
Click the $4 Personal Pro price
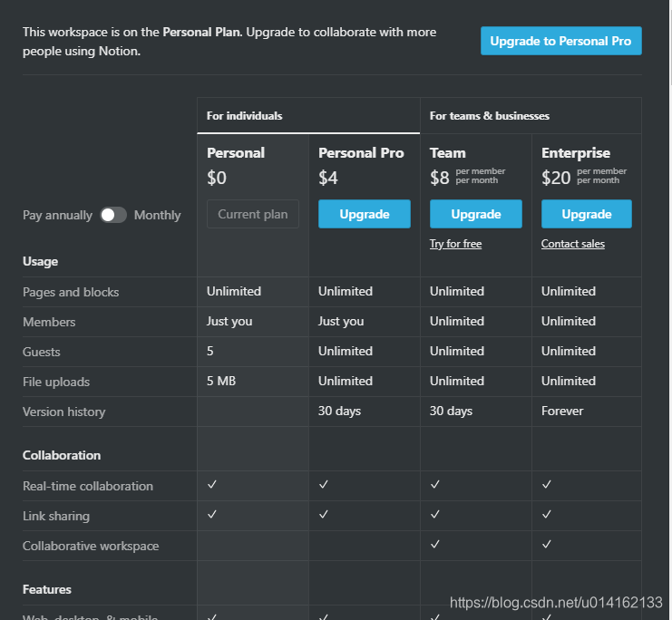pyautogui.click(x=328, y=178)
